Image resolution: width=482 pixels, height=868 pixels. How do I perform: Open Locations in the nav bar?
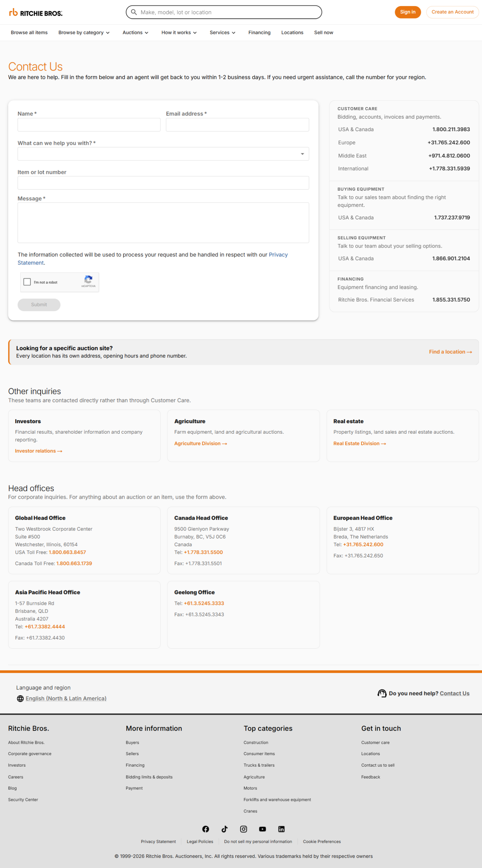tap(292, 33)
